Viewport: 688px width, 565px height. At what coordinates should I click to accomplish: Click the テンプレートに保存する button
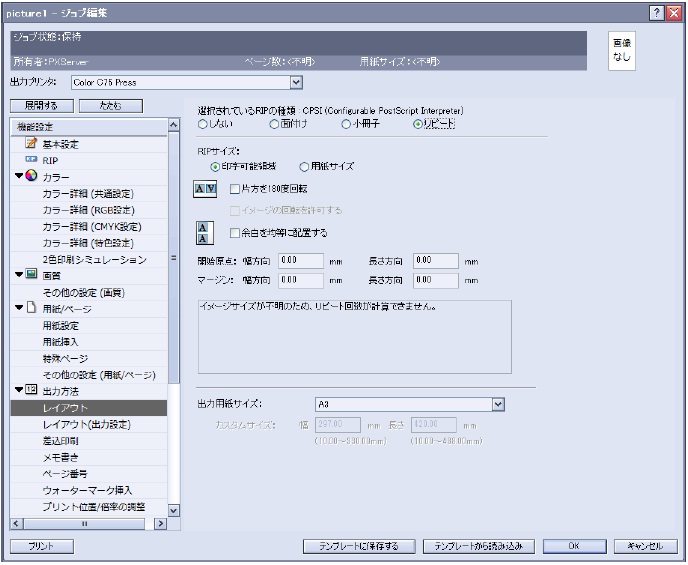358,546
